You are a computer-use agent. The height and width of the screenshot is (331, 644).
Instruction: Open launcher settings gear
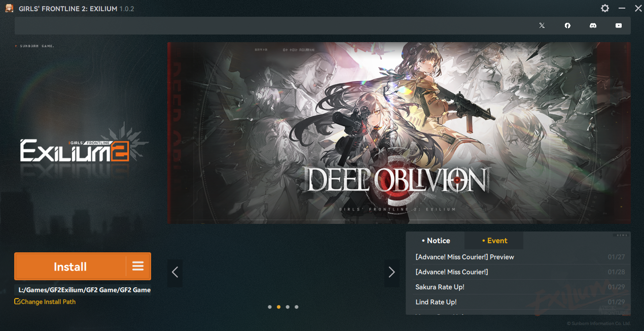pyautogui.click(x=605, y=8)
